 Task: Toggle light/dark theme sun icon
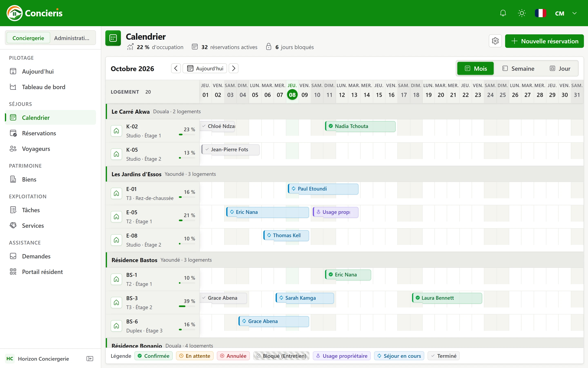click(x=522, y=13)
